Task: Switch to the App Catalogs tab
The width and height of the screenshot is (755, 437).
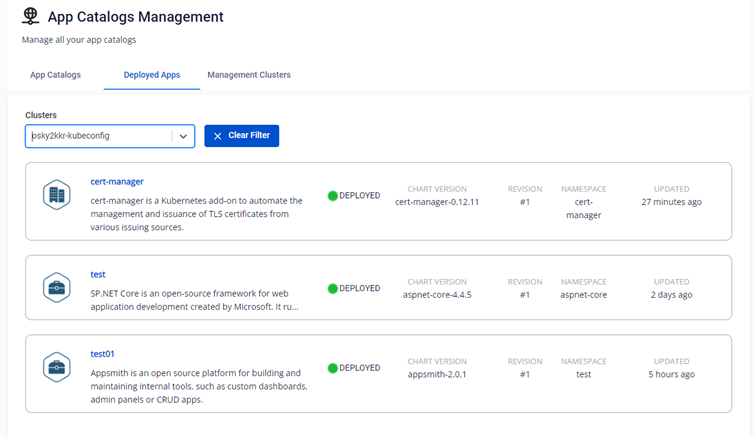Action: point(55,75)
